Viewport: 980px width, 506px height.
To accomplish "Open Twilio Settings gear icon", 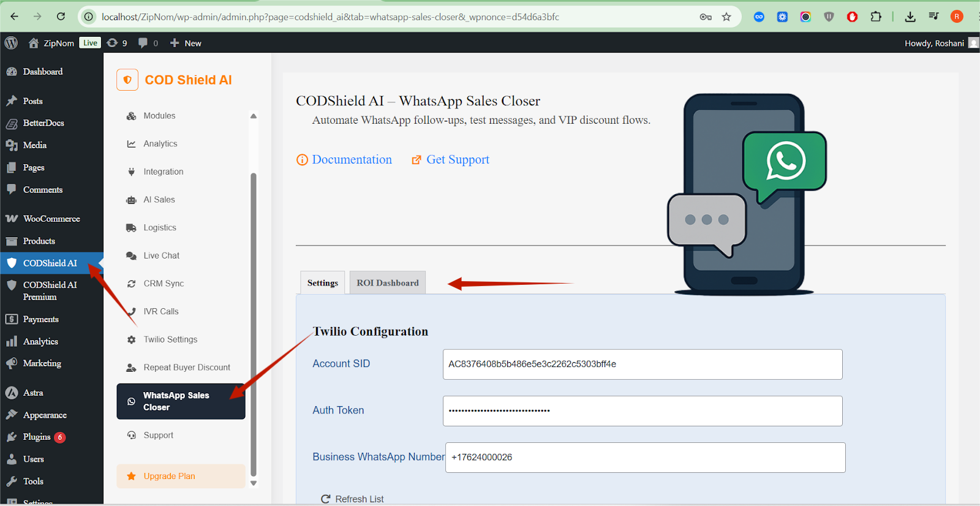I will click(x=131, y=340).
